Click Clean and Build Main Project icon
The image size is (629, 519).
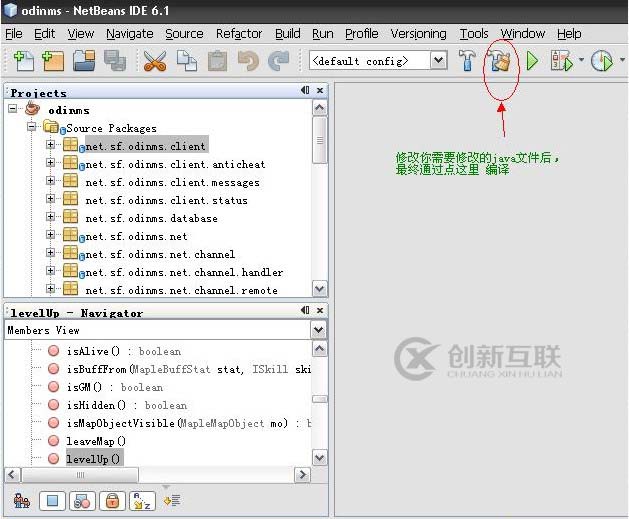(x=500, y=61)
